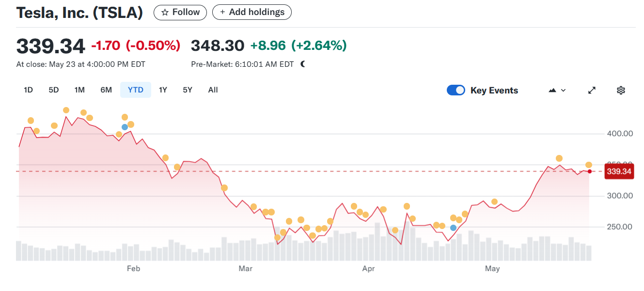The height and width of the screenshot is (291, 644).
Task: Expand the chart to full screen
Action: pyautogui.click(x=592, y=90)
